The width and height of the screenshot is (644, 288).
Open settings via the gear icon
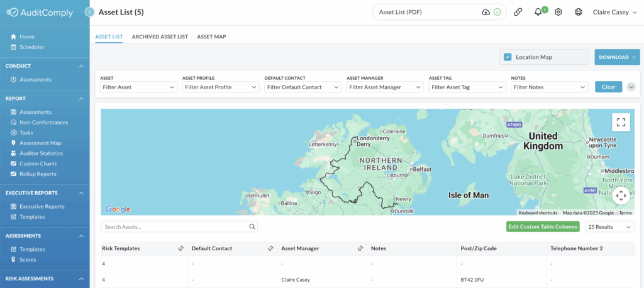(x=558, y=12)
